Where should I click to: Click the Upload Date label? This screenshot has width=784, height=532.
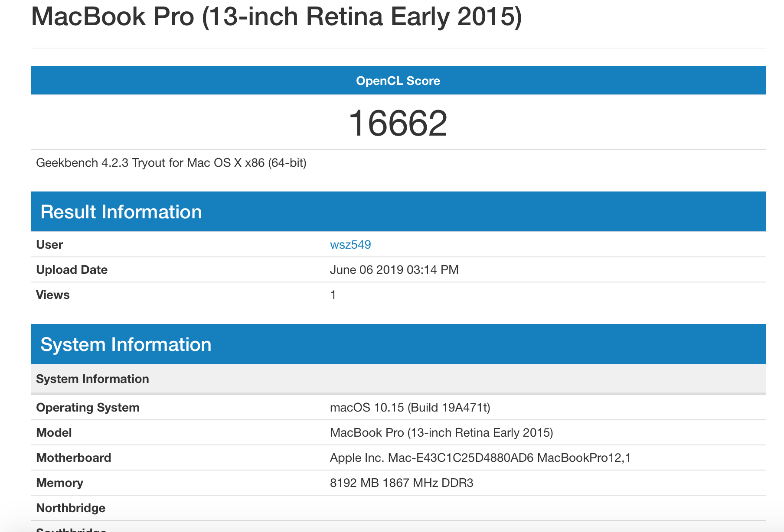pyautogui.click(x=72, y=270)
